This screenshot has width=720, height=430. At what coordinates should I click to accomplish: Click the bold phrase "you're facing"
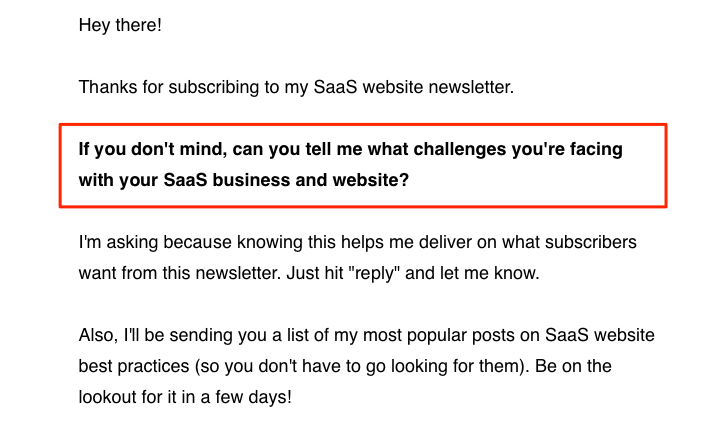click(567, 150)
